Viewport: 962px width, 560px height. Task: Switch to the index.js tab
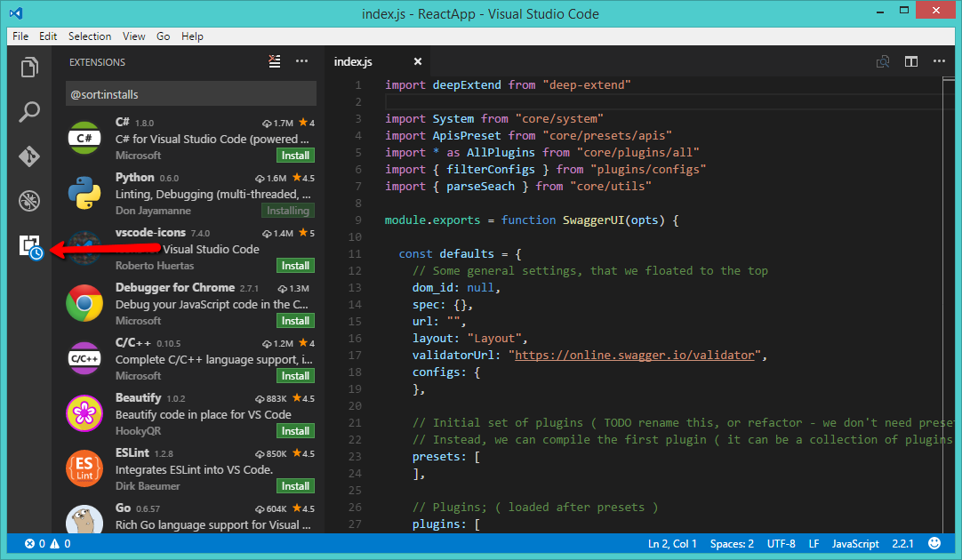(353, 61)
